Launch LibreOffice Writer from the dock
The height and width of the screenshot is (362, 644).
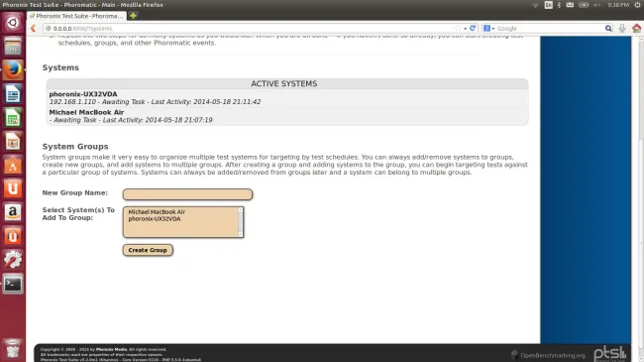pos(12,94)
